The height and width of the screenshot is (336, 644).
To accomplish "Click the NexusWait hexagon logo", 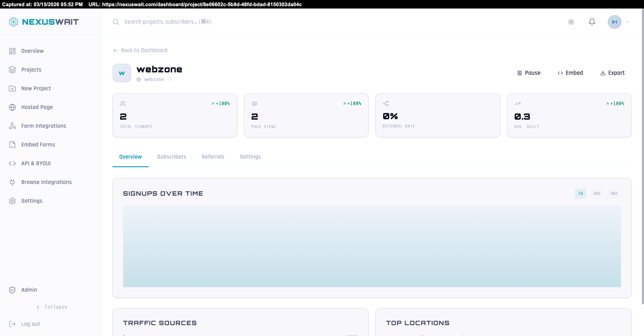I will coord(13,22).
